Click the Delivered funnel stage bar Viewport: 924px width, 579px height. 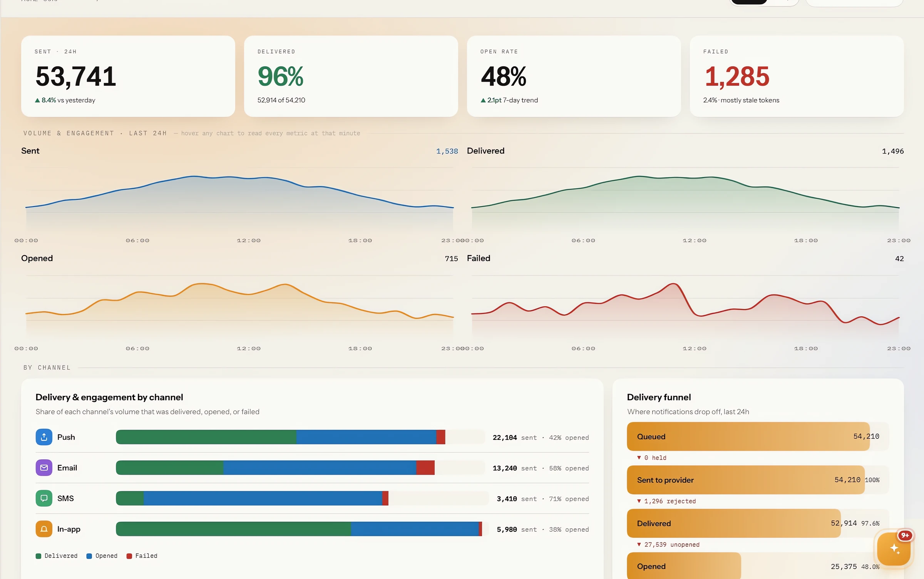(758, 523)
